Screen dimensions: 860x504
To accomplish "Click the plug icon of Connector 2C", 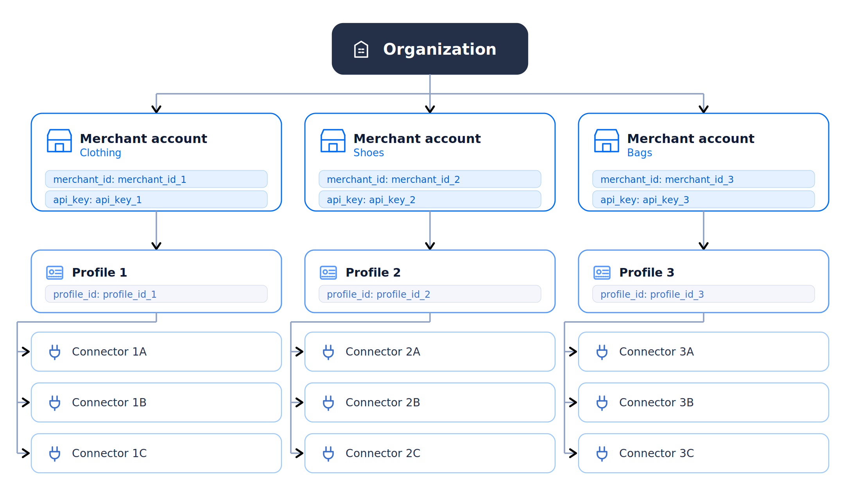I will tap(328, 453).
